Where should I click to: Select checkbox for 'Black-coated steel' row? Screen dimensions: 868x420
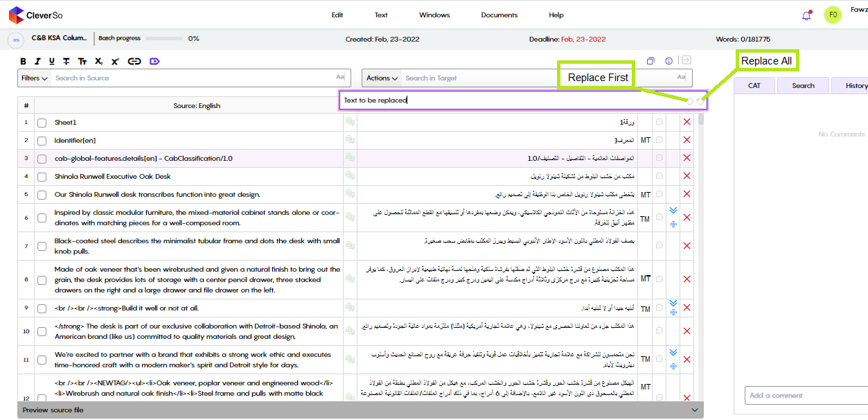tap(42, 247)
